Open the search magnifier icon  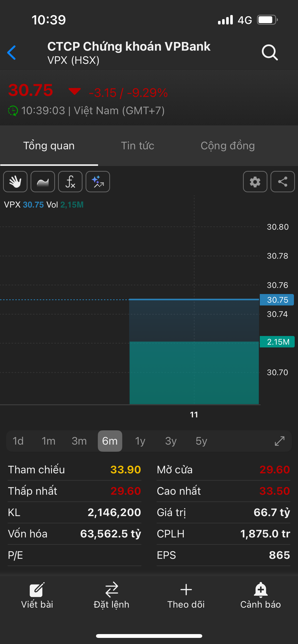tap(269, 52)
